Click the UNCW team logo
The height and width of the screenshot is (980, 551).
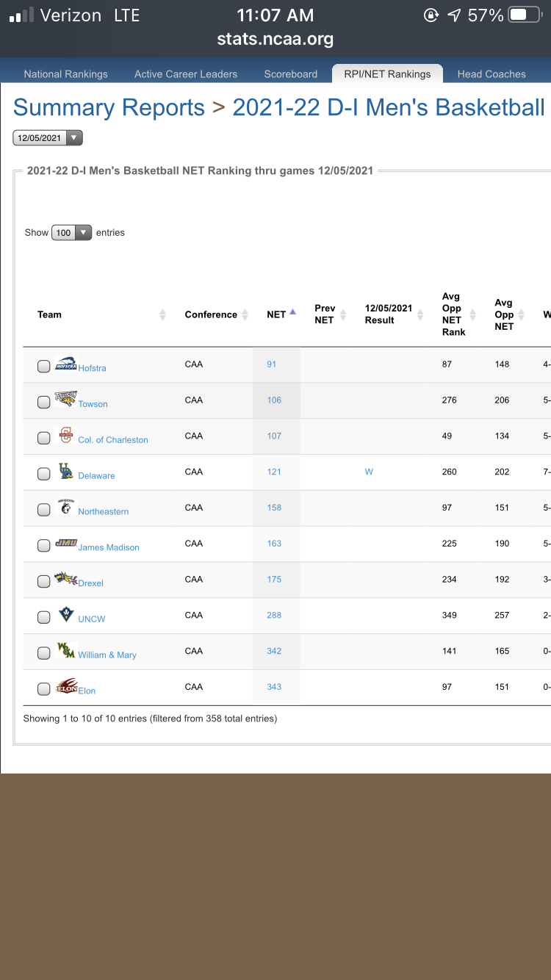pos(66,614)
